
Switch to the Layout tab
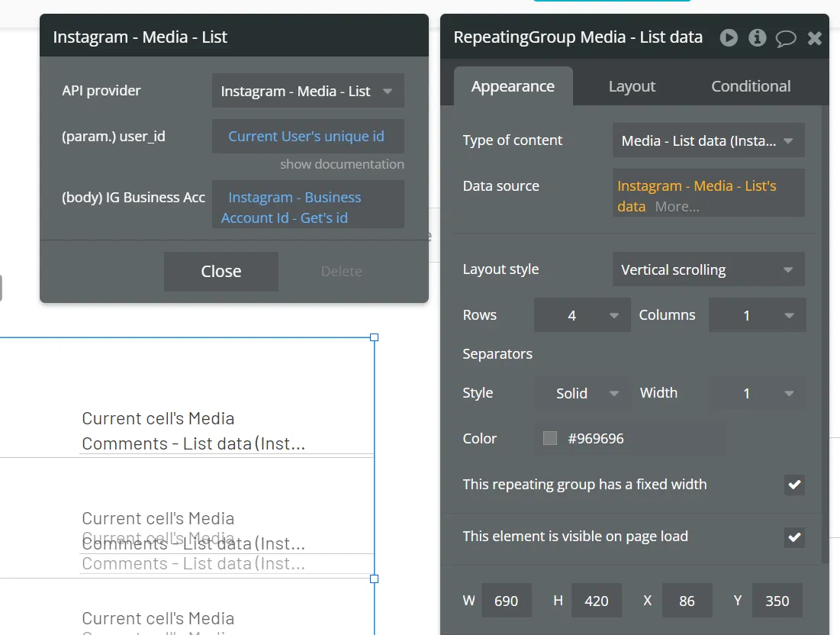coord(632,86)
